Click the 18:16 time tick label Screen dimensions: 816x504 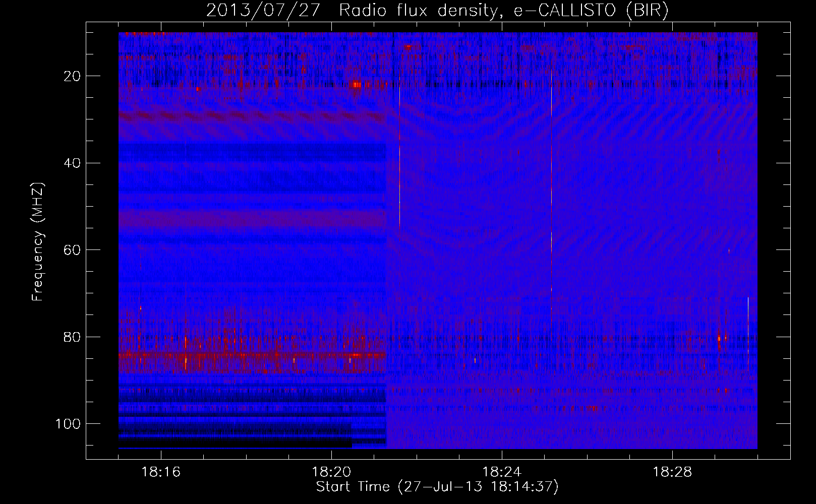point(161,472)
